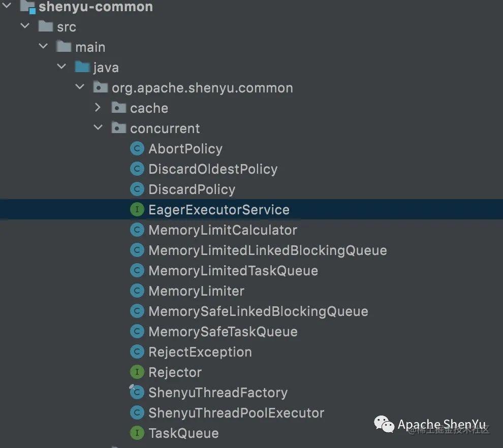Click the interface icon beside Rejector
503x448 pixels.
coord(137,372)
